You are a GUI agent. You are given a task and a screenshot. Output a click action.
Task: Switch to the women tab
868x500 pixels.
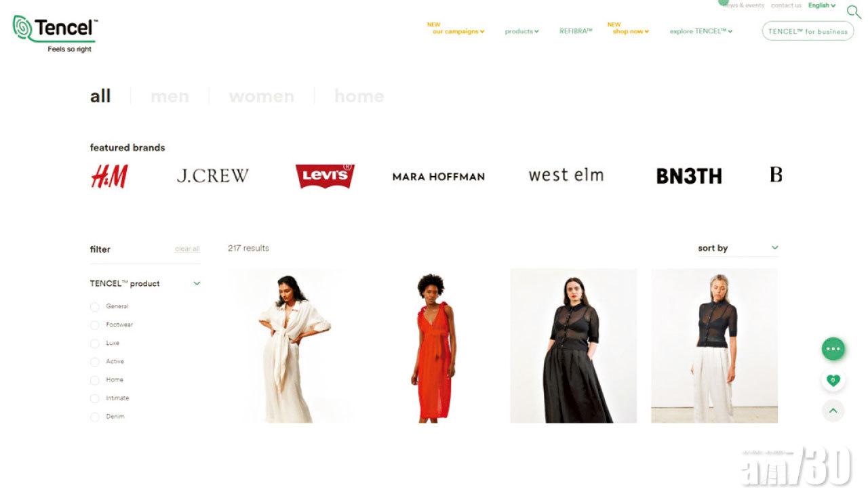pyautogui.click(x=262, y=96)
